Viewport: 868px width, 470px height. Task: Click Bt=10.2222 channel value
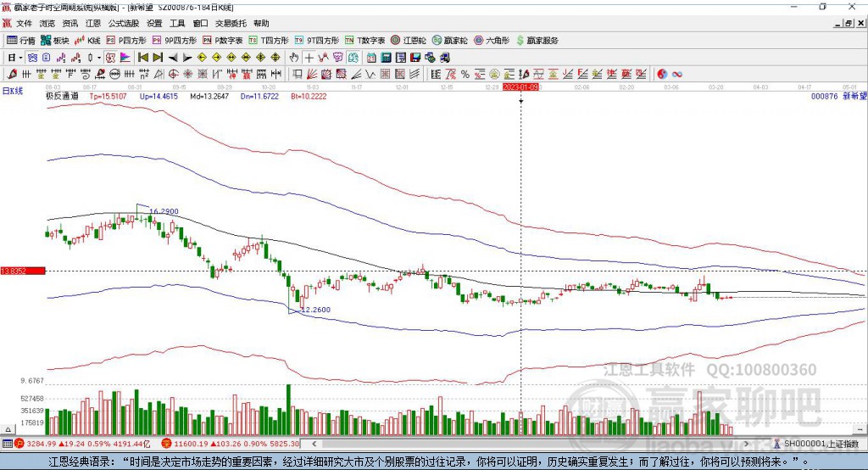click(309, 96)
